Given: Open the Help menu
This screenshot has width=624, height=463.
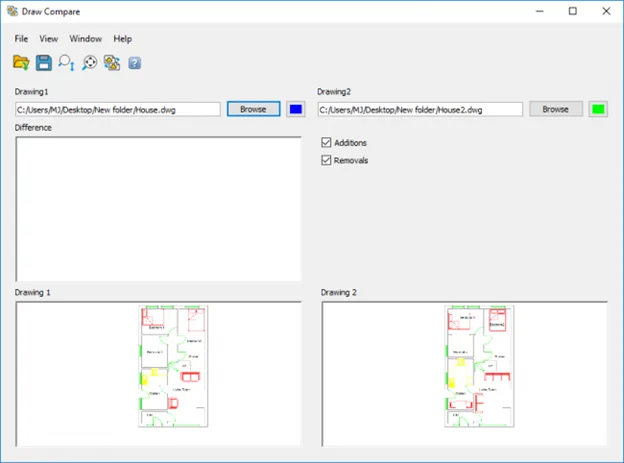Looking at the screenshot, I should [x=122, y=38].
